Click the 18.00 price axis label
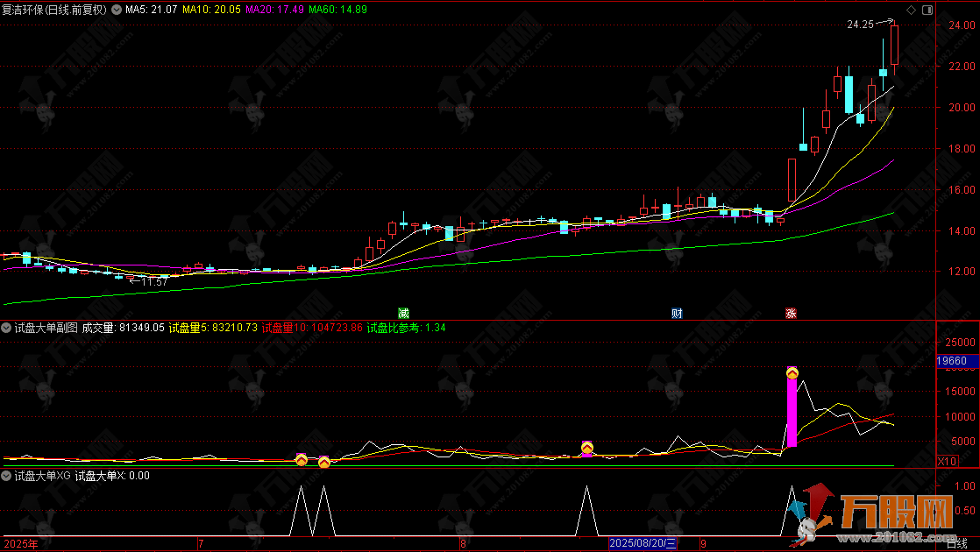 point(962,149)
